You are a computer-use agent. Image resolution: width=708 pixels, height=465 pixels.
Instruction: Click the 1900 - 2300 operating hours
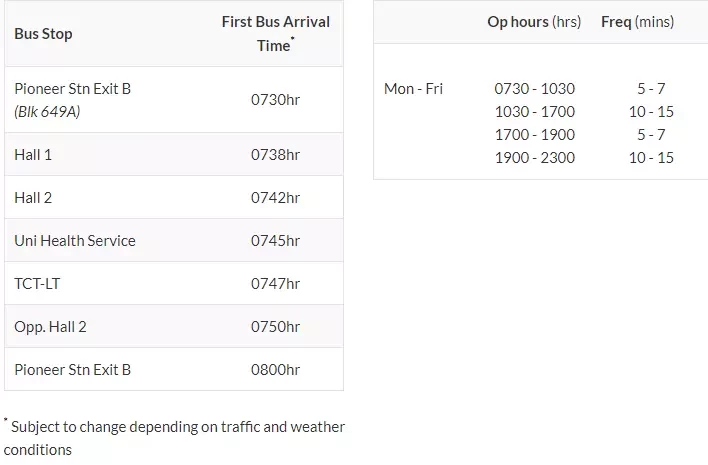tap(535, 158)
